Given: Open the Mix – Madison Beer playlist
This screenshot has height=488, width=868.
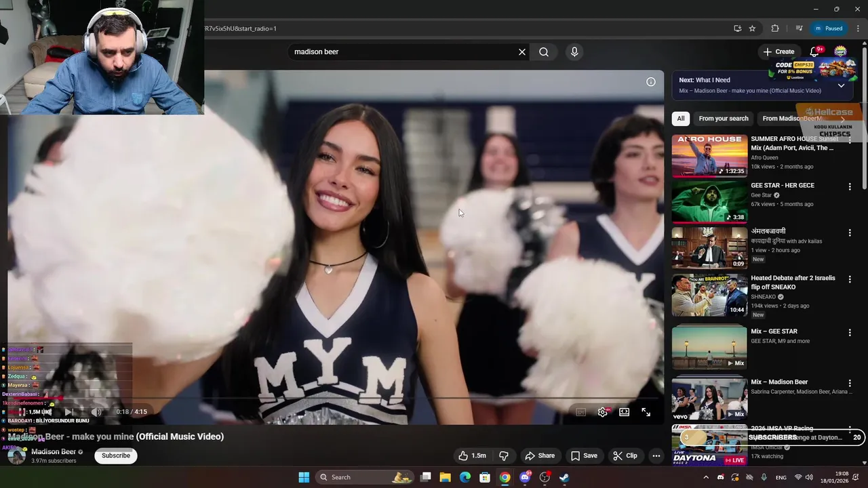Looking at the screenshot, I should click(x=709, y=398).
